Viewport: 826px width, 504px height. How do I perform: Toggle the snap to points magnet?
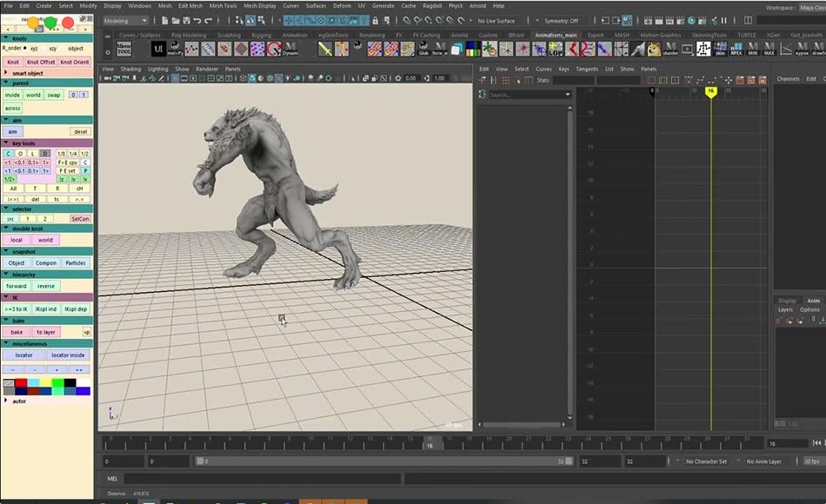(x=310, y=20)
